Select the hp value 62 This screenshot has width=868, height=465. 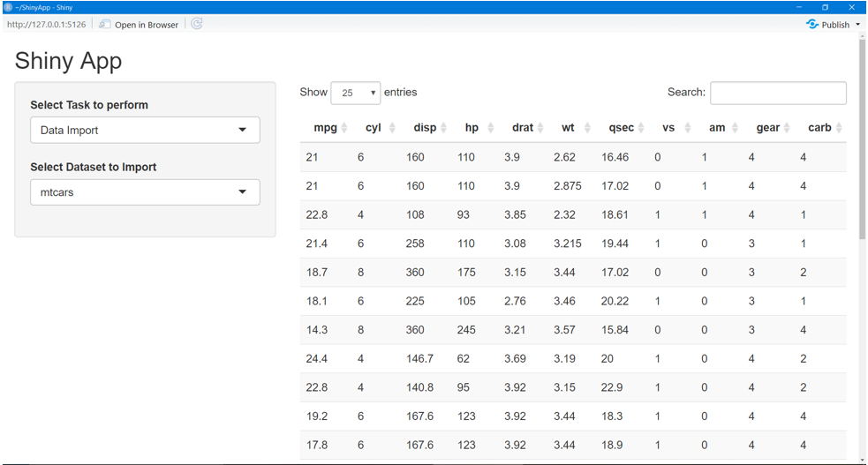pyautogui.click(x=464, y=359)
